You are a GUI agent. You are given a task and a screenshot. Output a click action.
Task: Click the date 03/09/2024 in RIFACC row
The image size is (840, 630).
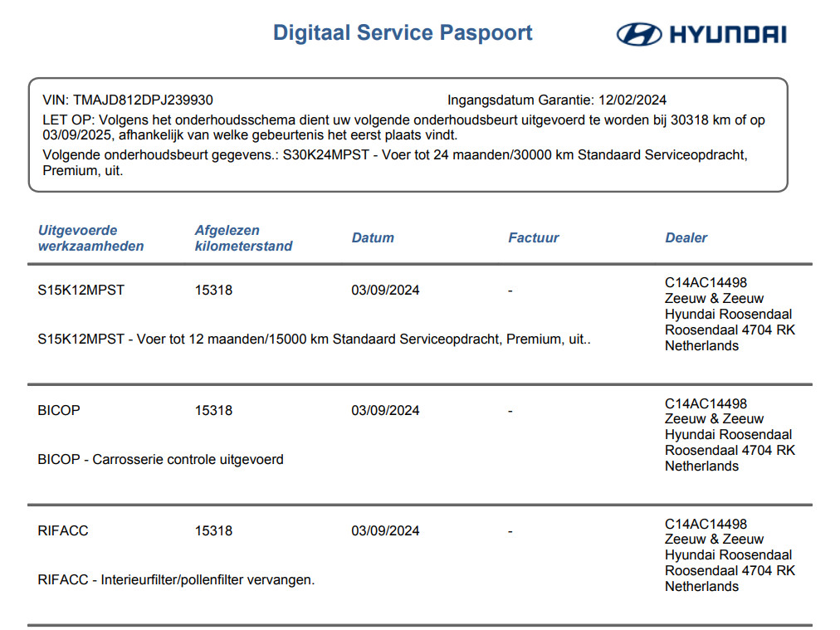click(385, 531)
